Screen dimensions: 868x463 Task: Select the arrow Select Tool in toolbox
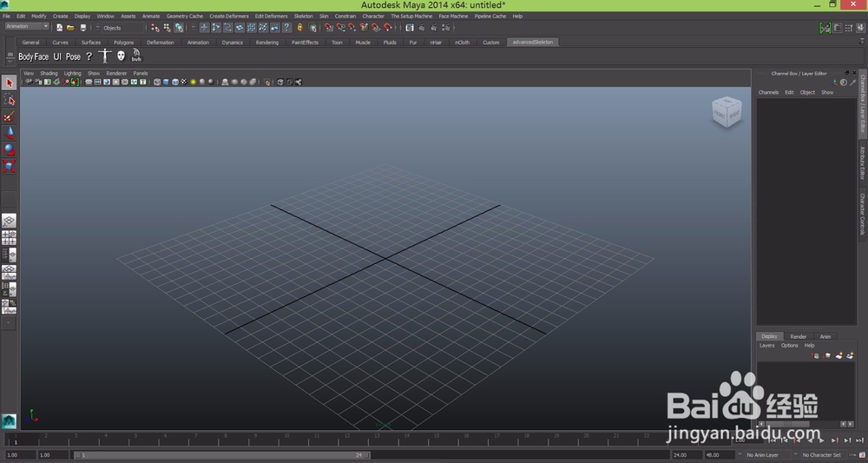(x=9, y=83)
